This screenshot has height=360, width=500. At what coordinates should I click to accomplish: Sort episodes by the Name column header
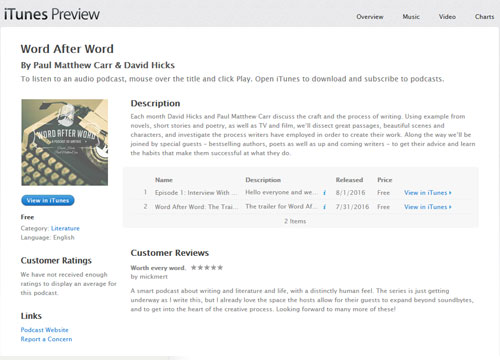coord(164,180)
